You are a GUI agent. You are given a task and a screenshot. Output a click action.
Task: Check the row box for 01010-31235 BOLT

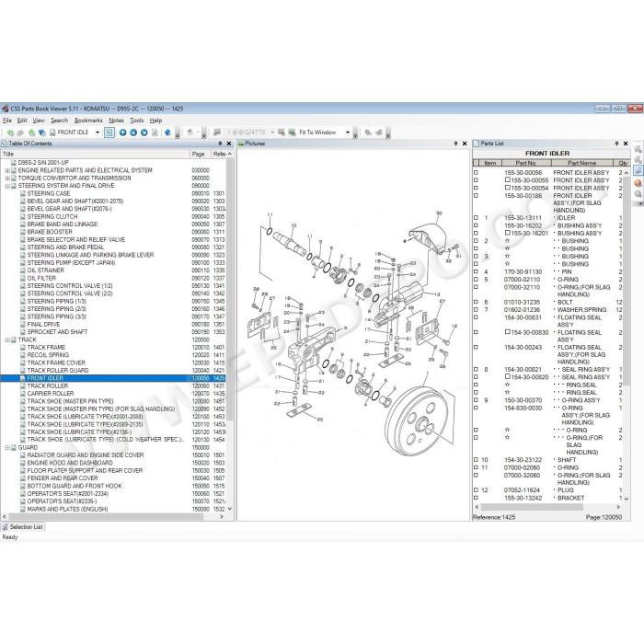(x=476, y=302)
